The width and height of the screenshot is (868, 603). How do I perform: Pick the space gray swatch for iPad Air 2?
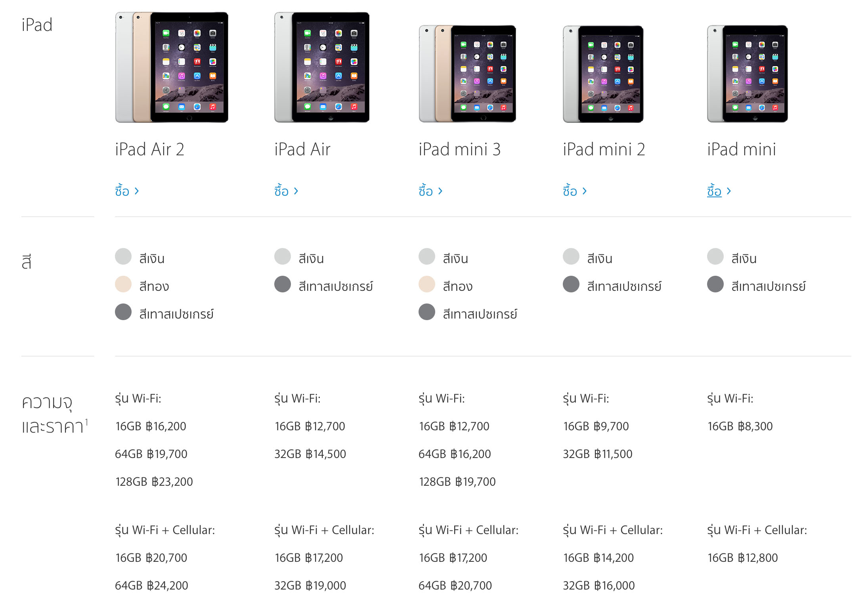point(123,312)
